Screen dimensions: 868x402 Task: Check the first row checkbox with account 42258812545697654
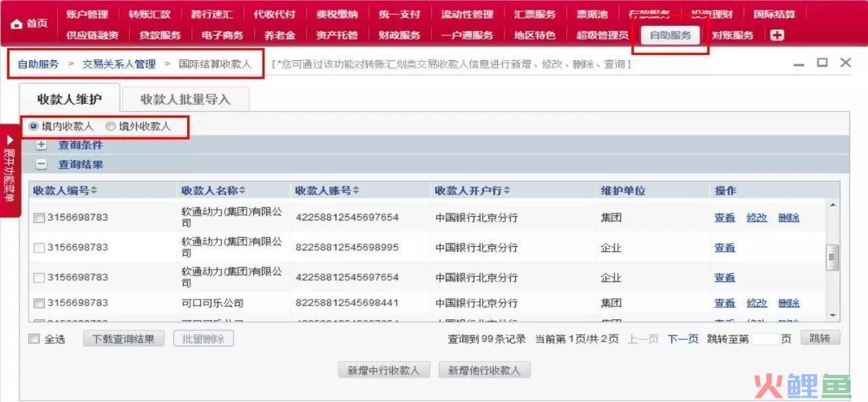tap(39, 218)
